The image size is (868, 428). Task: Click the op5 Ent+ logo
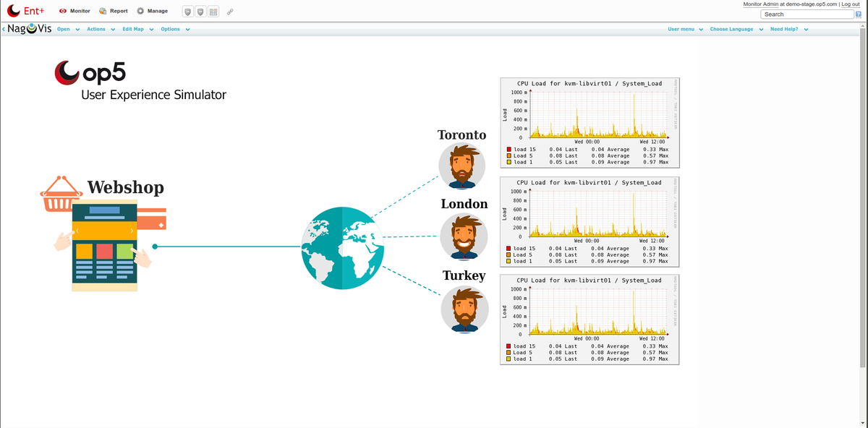pos(26,11)
